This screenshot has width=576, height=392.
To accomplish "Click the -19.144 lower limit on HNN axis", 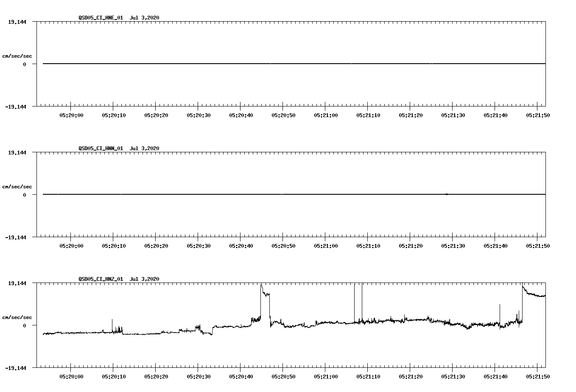I will [x=16, y=237].
